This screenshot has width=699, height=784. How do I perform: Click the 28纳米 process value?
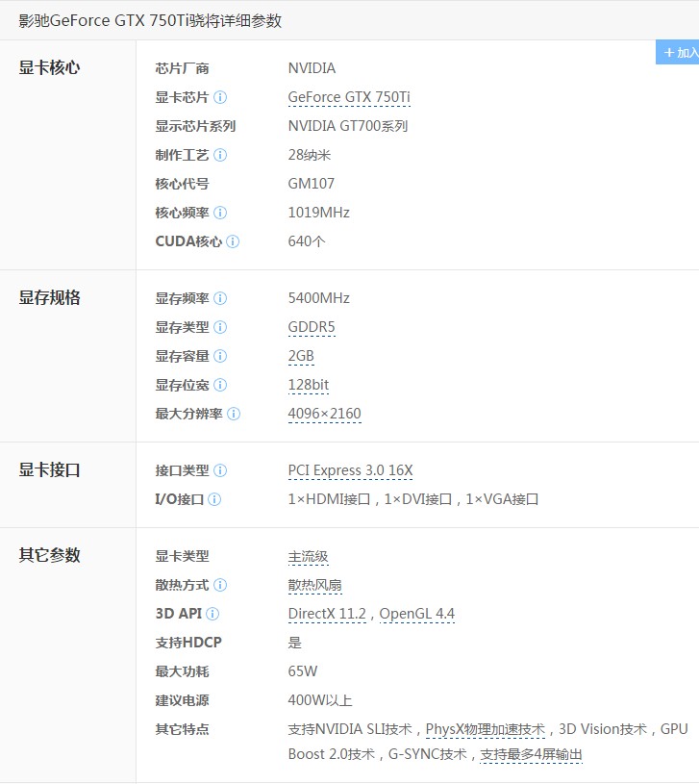[x=310, y=155]
